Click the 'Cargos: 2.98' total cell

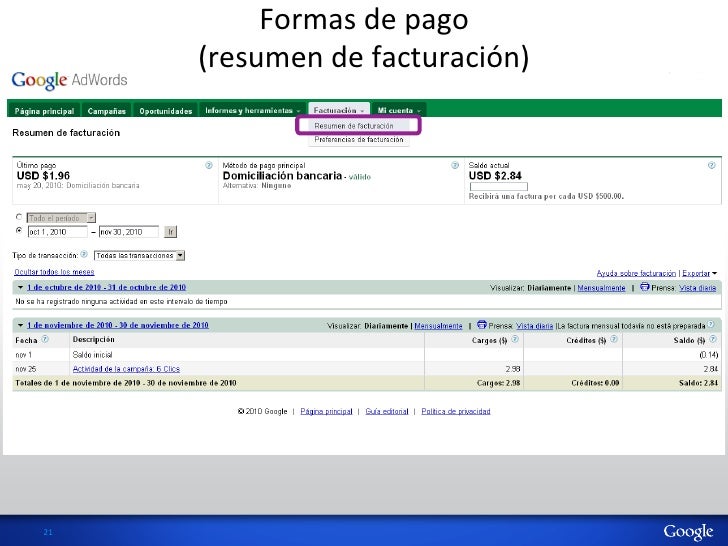click(x=498, y=384)
